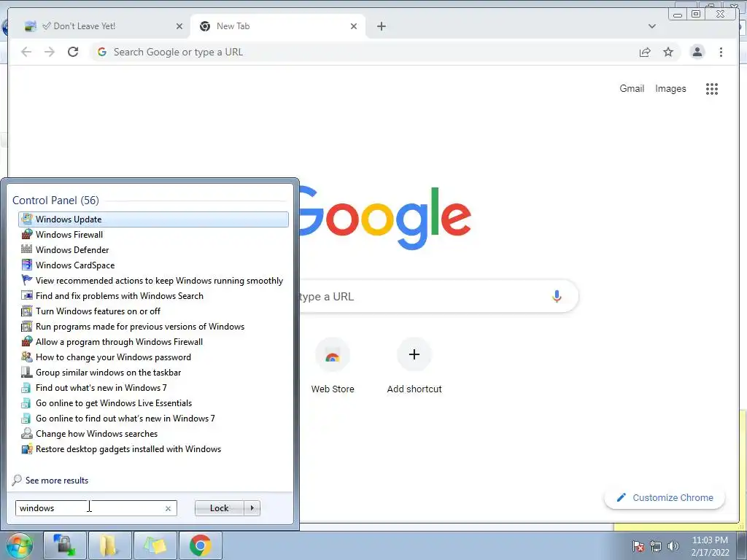Click the taskbar clock showing 11:03 PM
The image size is (747, 560).
(710, 546)
